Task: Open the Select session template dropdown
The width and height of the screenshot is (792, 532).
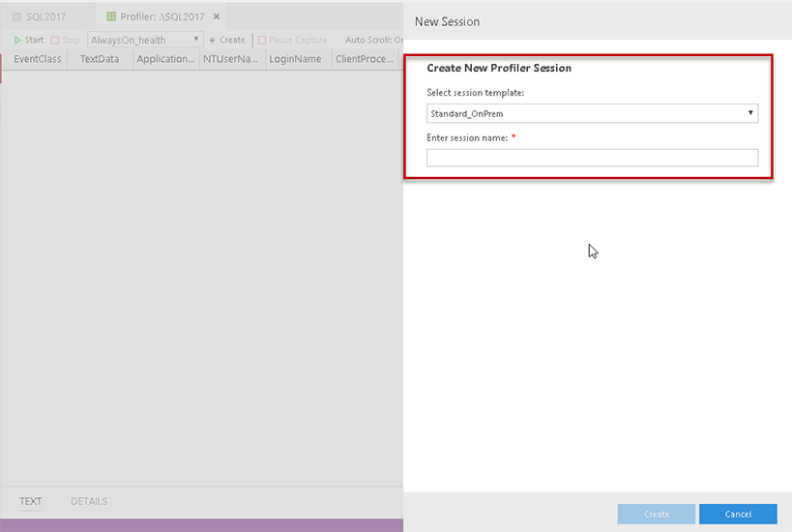Action: click(x=592, y=113)
